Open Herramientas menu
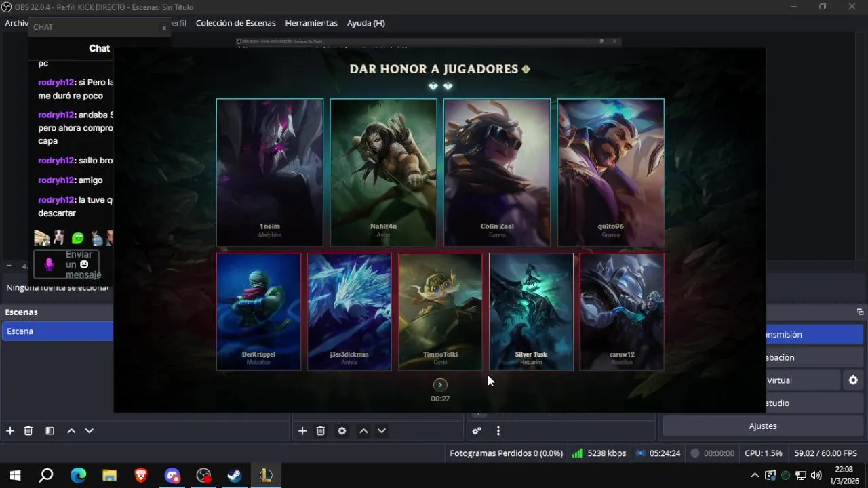This screenshot has height=488, width=868. [x=311, y=23]
